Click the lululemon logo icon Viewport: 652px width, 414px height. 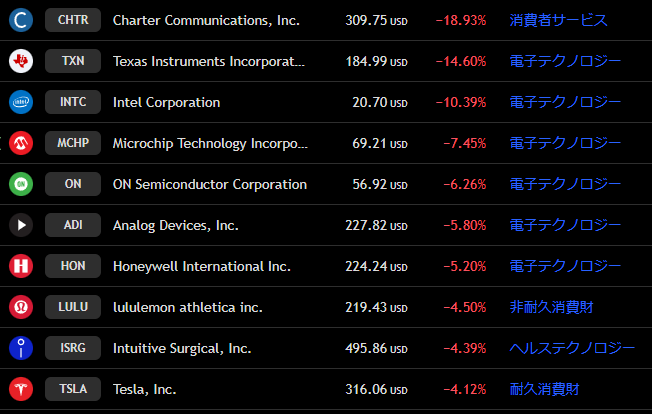pyautogui.click(x=21, y=307)
